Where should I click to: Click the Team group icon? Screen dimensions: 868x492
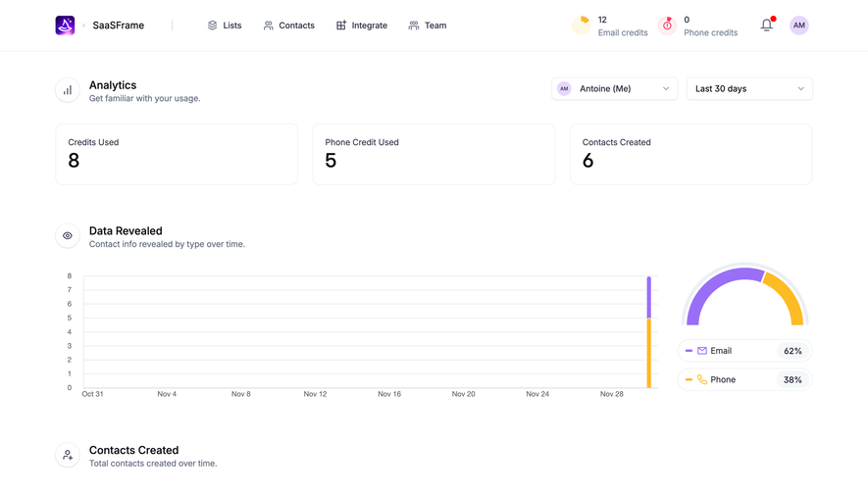point(414,25)
